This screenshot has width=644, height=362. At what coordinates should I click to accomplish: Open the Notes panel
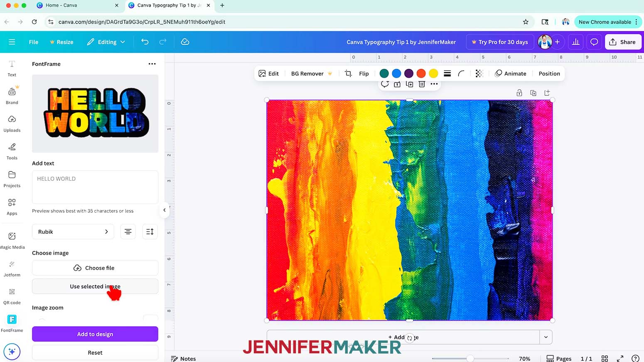click(x=183, y=359)
